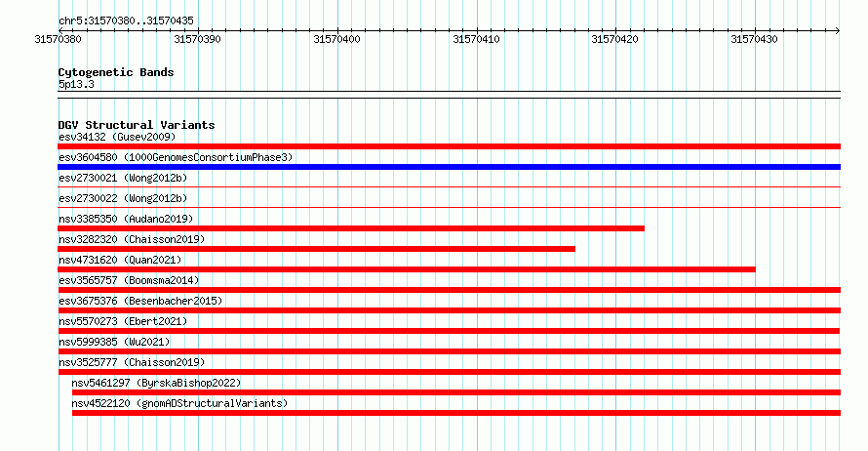Screen dimensions: 868x451
Task: Click the 31570400 ruler coordinate
Action: click(x=336, y=39)
